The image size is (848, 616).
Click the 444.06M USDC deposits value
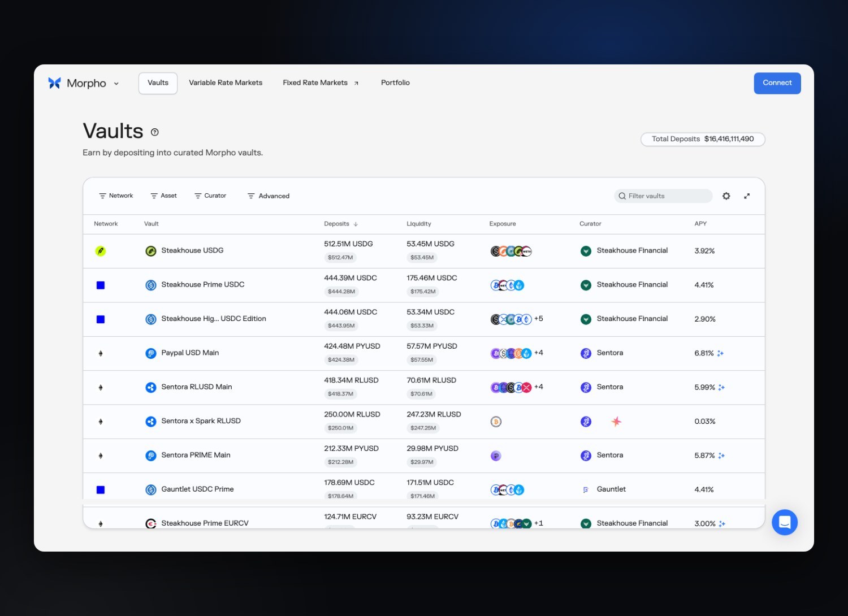(351, 312)
